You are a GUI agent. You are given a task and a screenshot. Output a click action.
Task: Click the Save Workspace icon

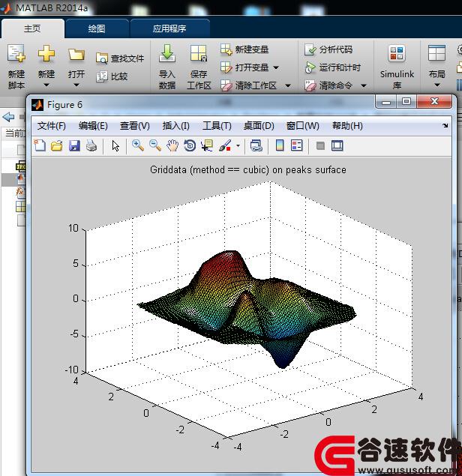point(199,53)
